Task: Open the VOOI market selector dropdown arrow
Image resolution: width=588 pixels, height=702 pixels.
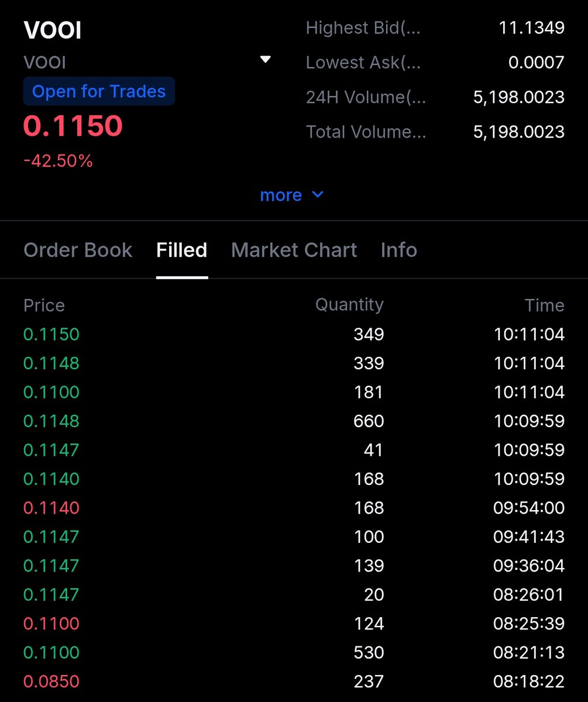Action: (x=266, y=60)
